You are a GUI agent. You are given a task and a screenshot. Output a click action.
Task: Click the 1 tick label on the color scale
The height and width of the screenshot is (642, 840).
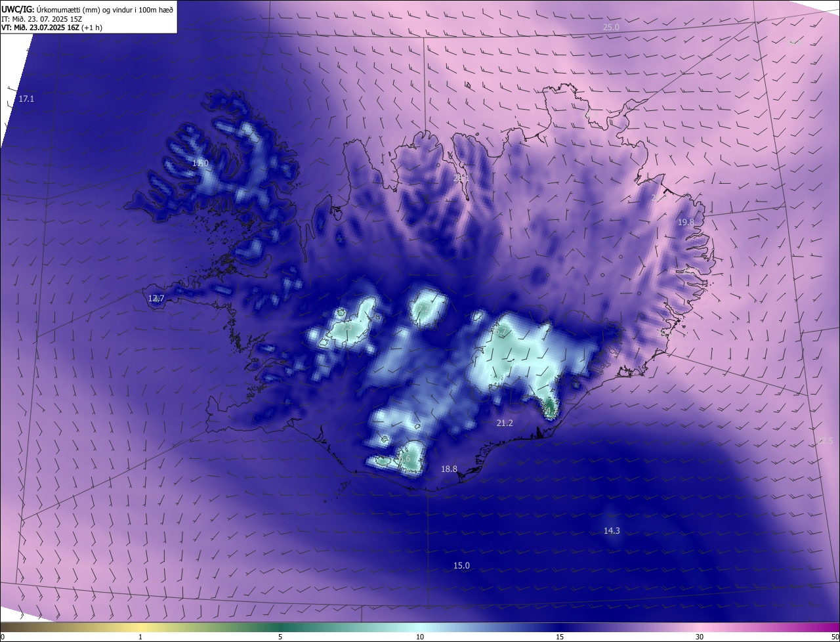(x=140, y=637)
